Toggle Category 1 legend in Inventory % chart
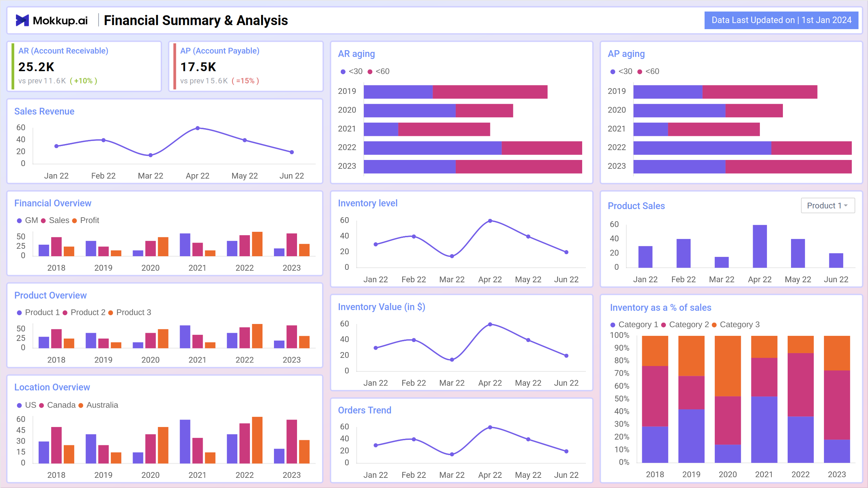Screen dimensions: 868x488 [x=634, y=325]
